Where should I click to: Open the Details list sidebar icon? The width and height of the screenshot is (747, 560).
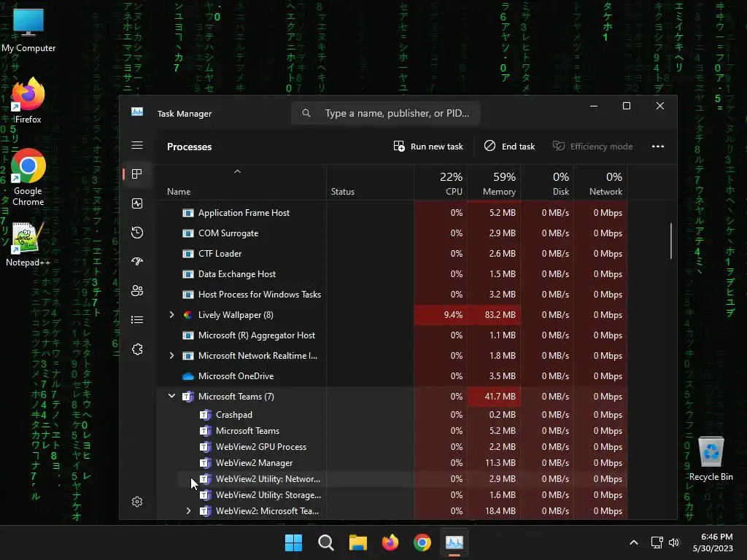click(137, 319)
